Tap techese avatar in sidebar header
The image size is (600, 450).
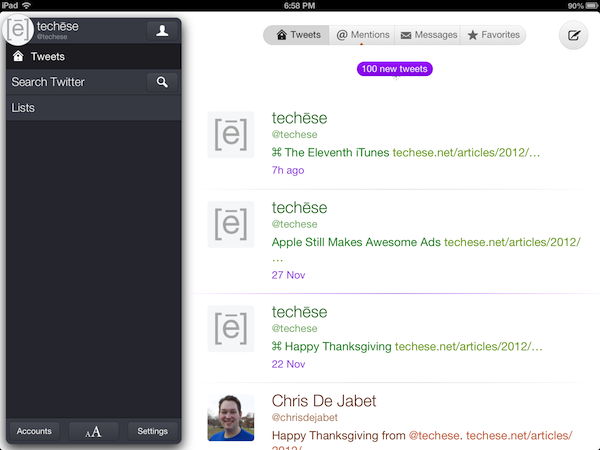pyautogui.click(x=18, y=29)
